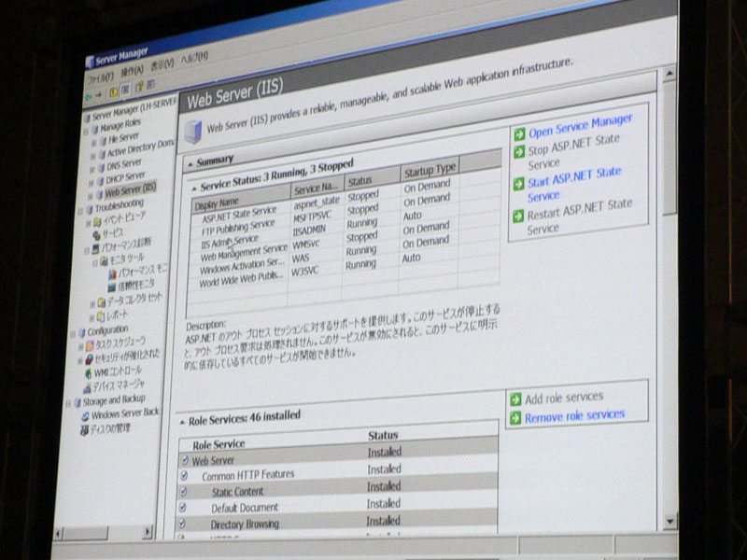
Task: Click the tree pane horizontal scroll right arrow
Action: point(148,531)
